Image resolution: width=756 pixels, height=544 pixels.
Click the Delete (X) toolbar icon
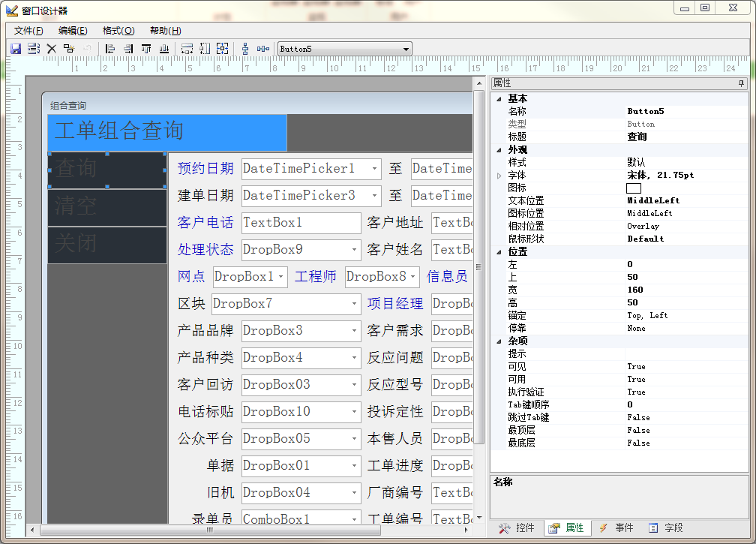[52, 49]
